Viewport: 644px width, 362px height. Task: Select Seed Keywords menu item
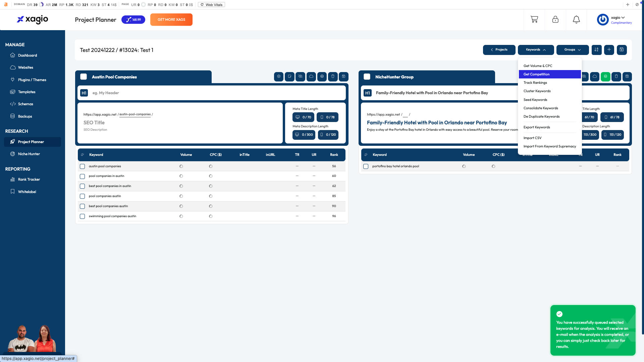click(550, 100)
